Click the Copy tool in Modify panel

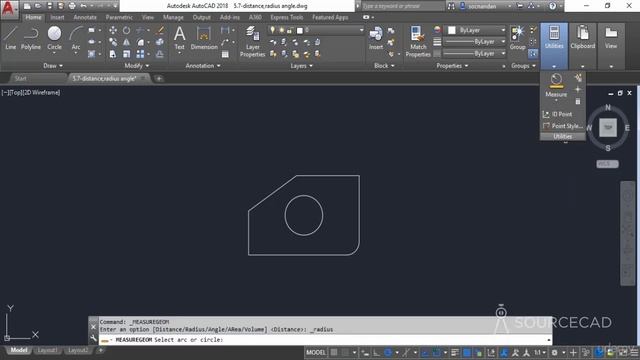pyautogui.click(x=113, y=42)
